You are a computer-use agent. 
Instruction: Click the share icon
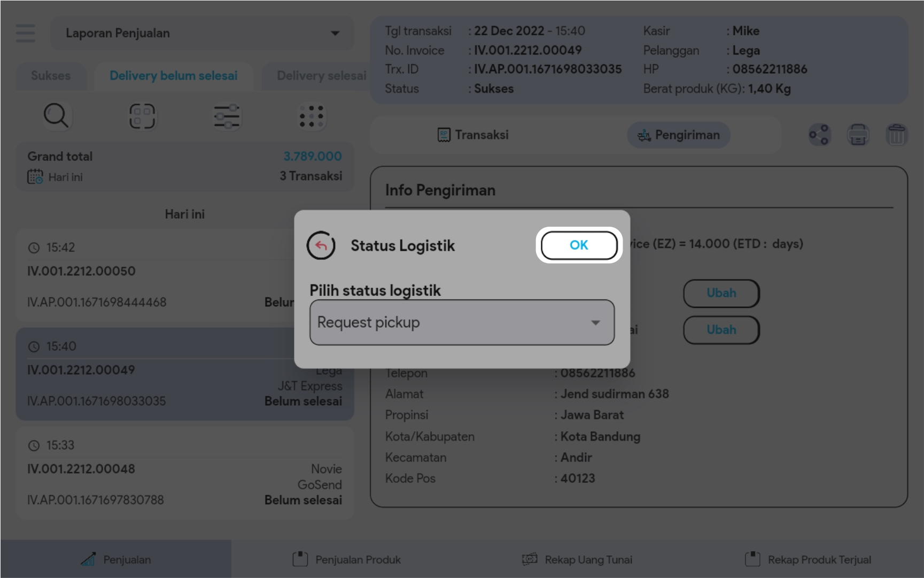click(819, 135)
